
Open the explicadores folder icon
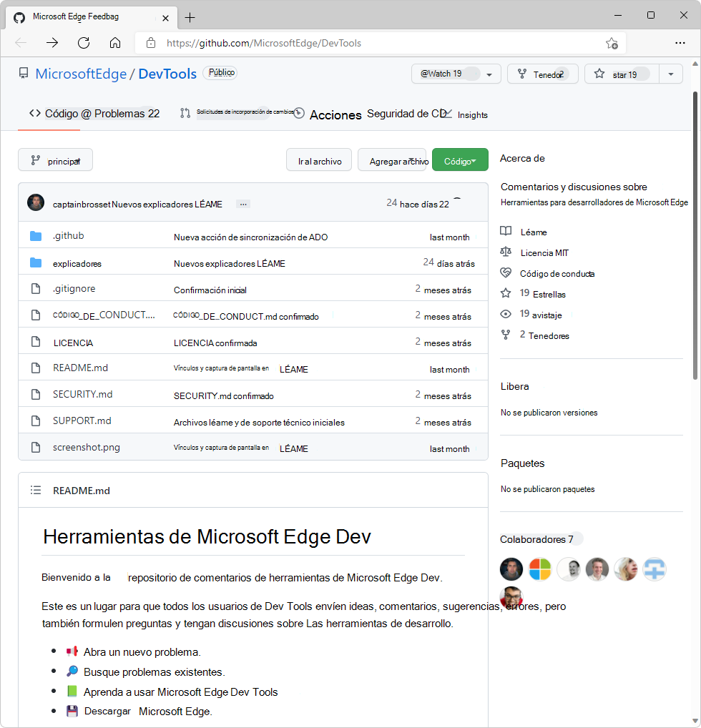pyautogui.click(x=36, y=262)
